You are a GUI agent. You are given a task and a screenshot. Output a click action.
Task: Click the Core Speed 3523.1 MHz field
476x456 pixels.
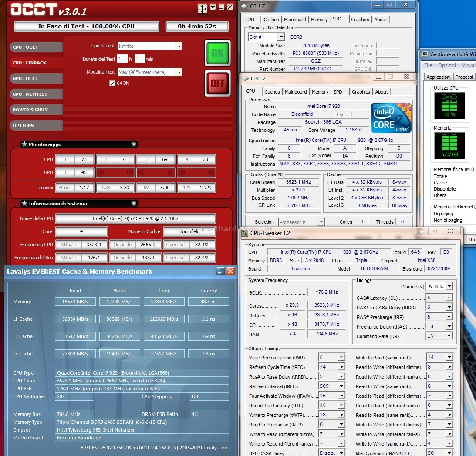(298, 182)
